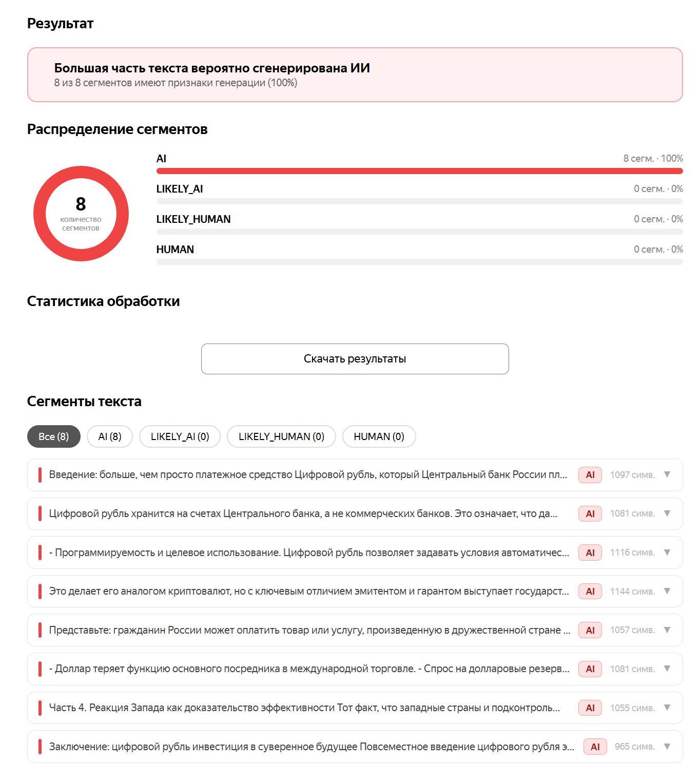Expand the 'Доллар теряет функцию' segment arrow
The width and height of the screenshot is (700, 781).
tap(667, 669)
